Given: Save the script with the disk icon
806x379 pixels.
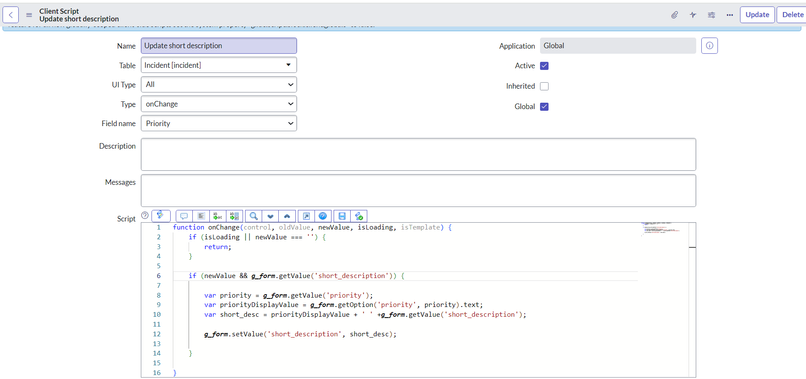Looking at the screenshot, I should coord(342,216).
